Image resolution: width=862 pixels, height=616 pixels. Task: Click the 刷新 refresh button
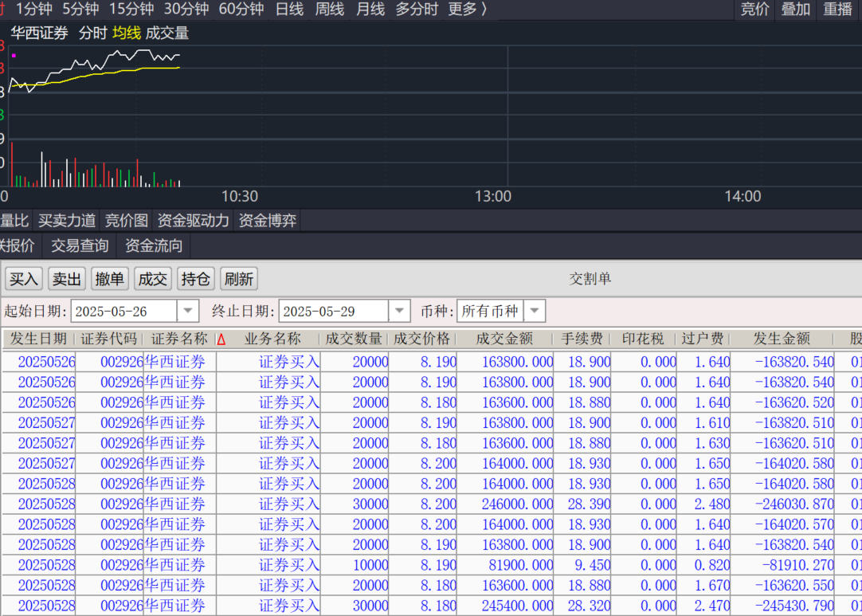pyautogui.click(x=238, y=279)
